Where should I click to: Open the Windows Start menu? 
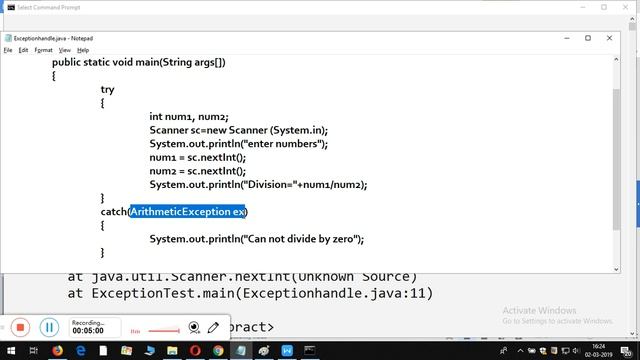click(11, 351)
